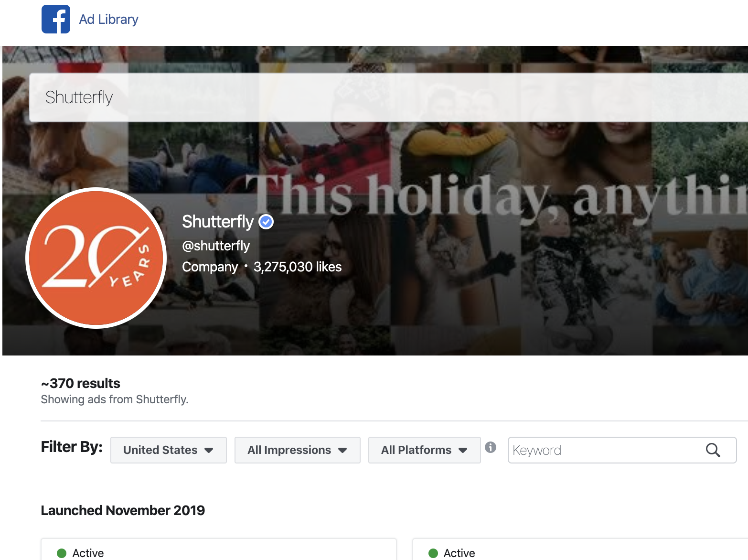The height and width of the screenshot is (560, 748).
Task: Click the info icon beside All Platforms
Action: [491, 447]
